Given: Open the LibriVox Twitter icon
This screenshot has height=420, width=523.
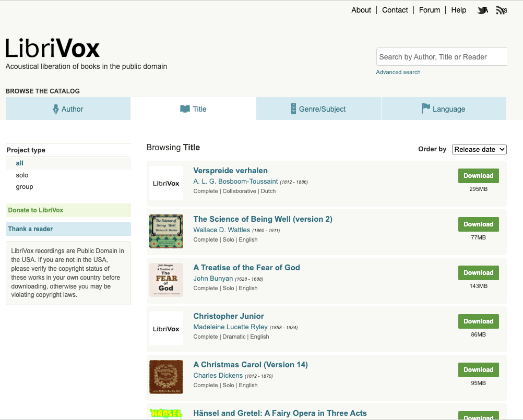Looking at the screenshot, I should (x=483, y=10).
